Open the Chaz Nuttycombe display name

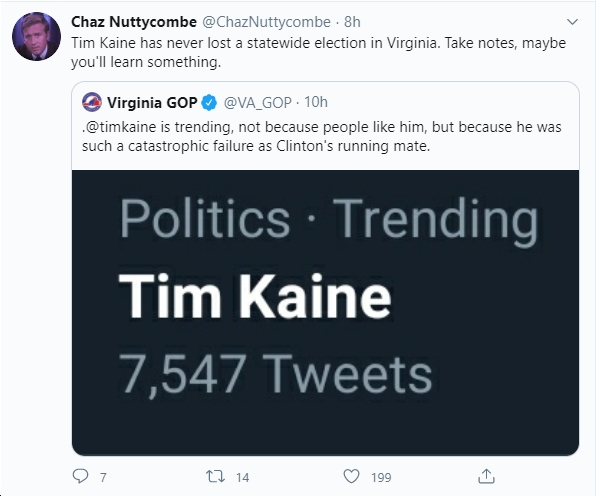134,22
